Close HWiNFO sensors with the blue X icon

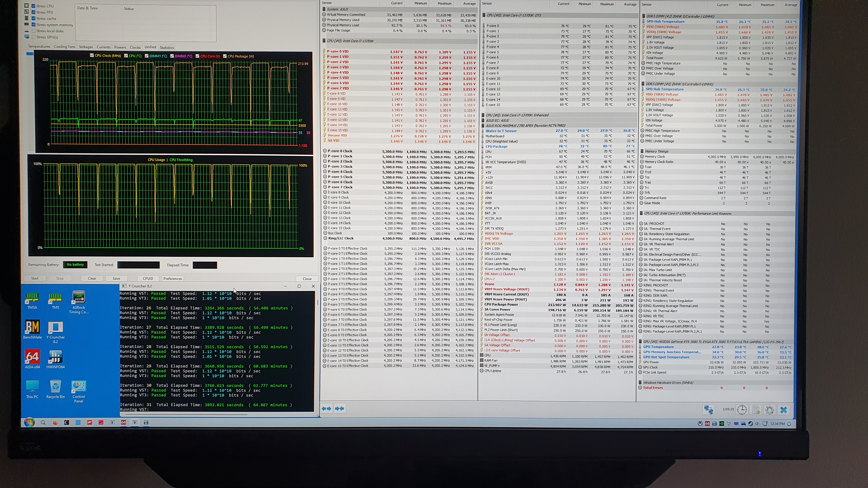point(784,410)
